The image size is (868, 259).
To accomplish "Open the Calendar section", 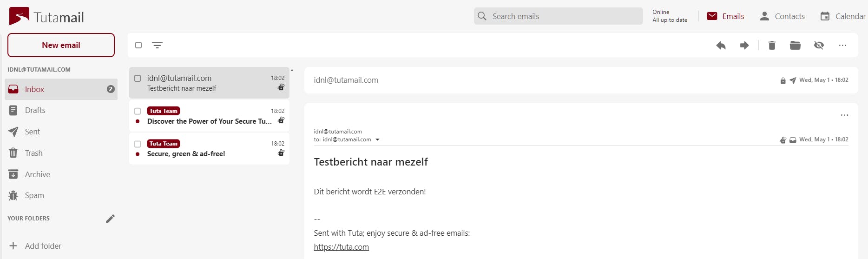I will (x=842, y=16).
